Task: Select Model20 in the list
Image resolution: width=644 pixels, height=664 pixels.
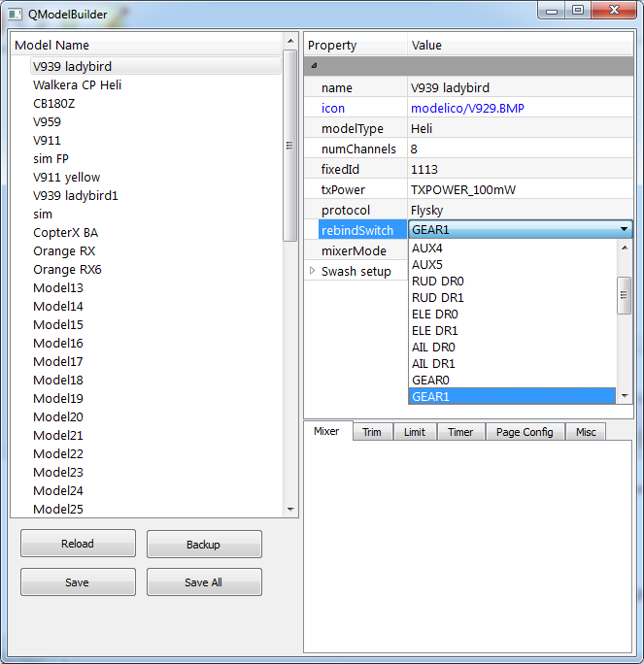Action: 155,416
